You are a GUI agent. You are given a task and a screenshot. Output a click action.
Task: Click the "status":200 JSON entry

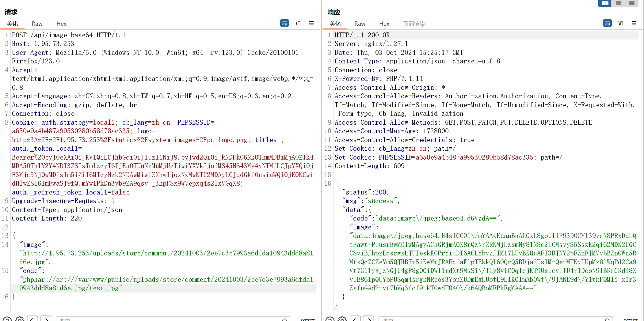tap(365, 192)
